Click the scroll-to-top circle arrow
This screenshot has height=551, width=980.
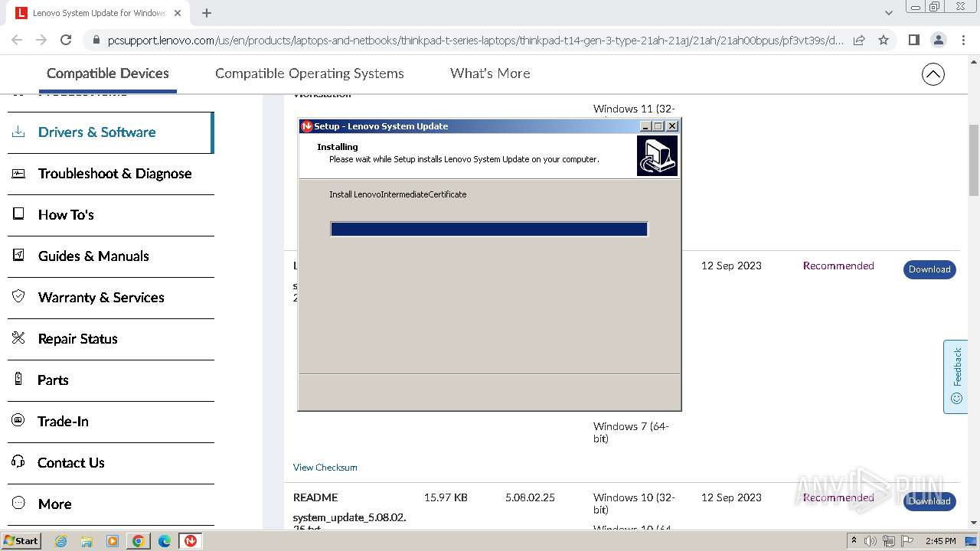pos(933,74)
